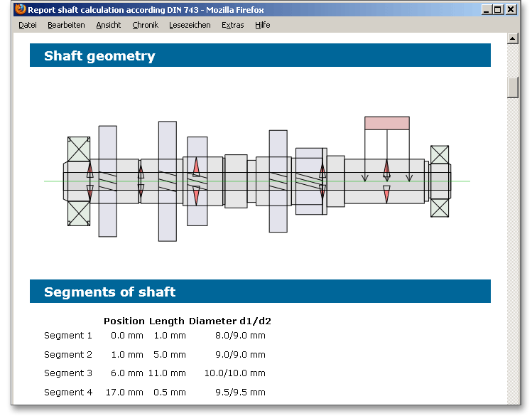Click the upper right bearing symbol
Image resolution: width=532 pixels, height=416 pixels.
pyautogui.click(x=440, y=155)
